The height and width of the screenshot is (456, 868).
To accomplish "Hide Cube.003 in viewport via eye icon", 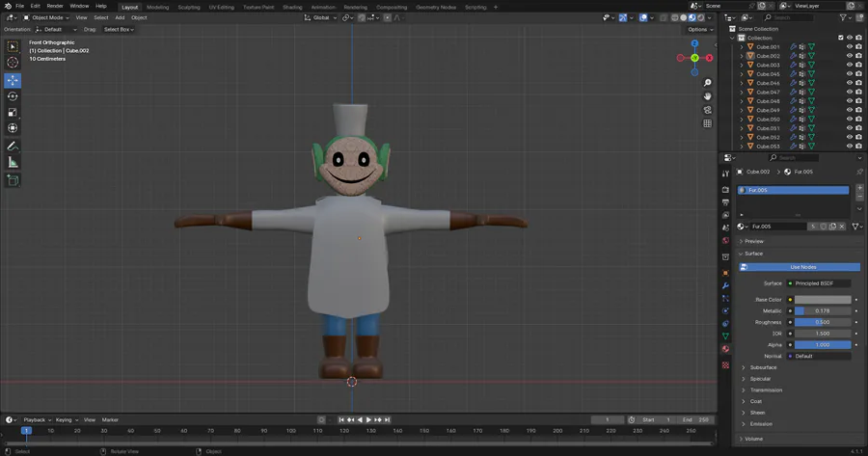I will (849, 65).
